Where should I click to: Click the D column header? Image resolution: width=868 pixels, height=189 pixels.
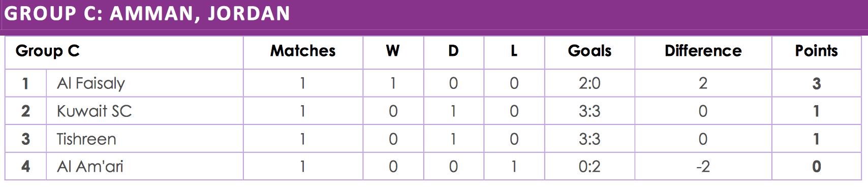tap(453, 51)
